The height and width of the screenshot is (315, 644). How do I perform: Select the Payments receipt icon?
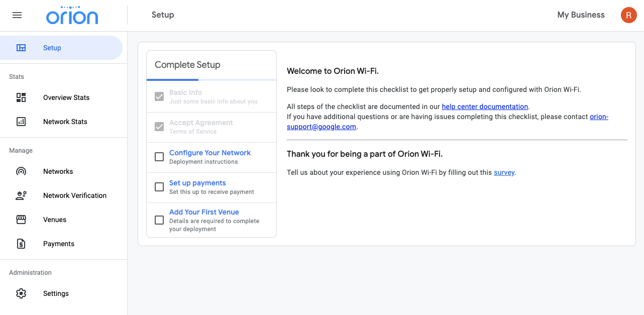21,244
